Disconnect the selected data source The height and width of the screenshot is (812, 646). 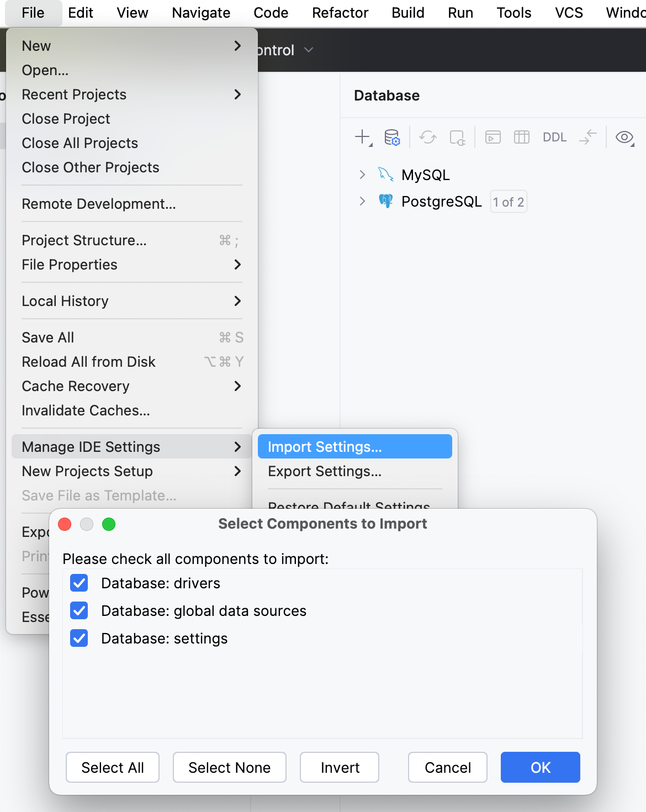pos(457,138)
